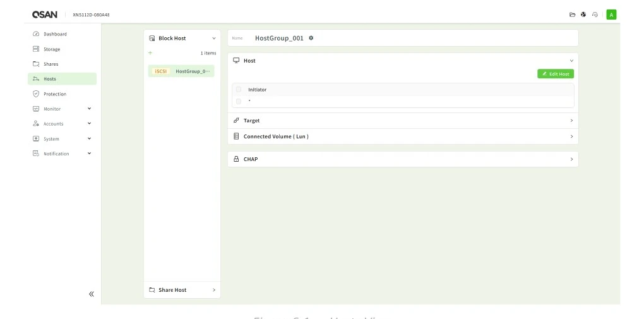The height and width of the screenshot is (319, 644).
Task: Click the Notification sidebar icon
Action: (x=36, y=153)
